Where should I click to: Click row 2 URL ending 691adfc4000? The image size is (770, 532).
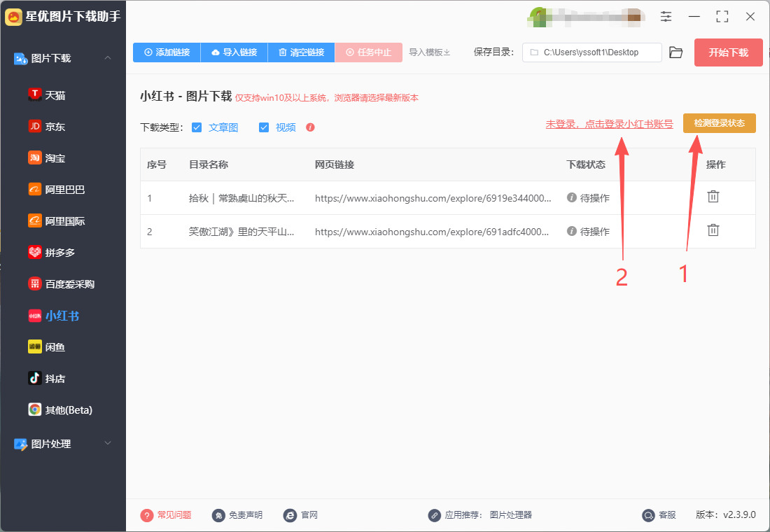(432, 232)
